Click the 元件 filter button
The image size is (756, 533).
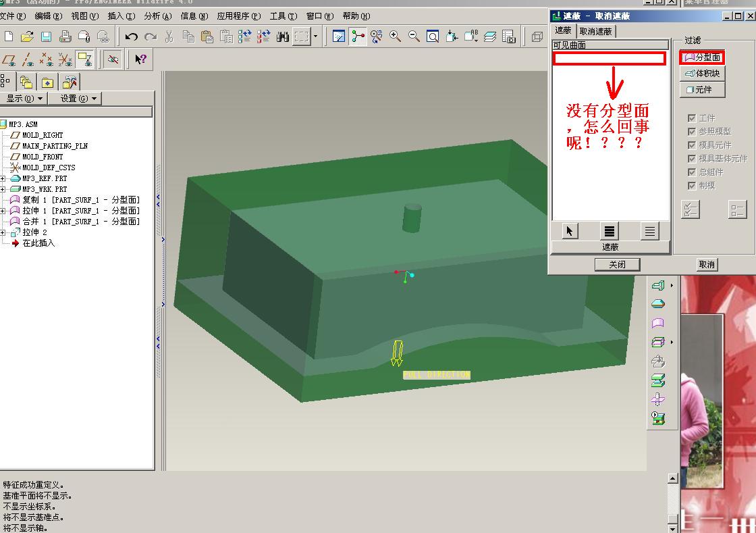pos(703,90)
